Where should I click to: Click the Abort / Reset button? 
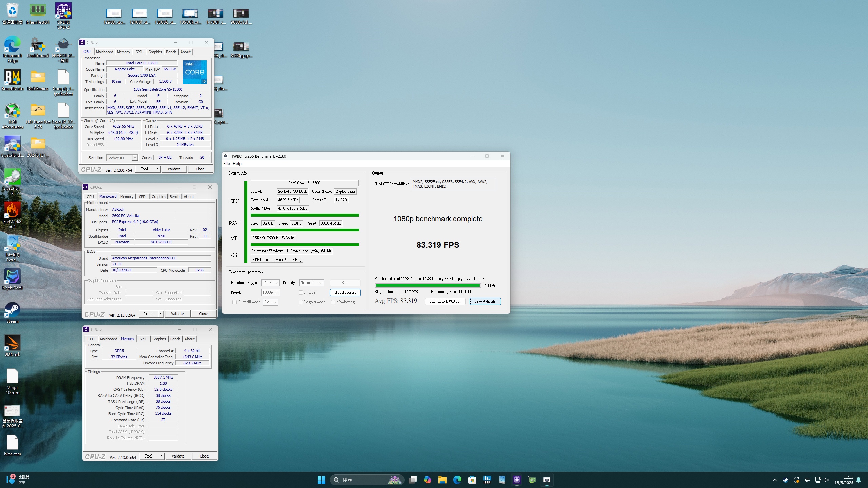click(345, 292)
